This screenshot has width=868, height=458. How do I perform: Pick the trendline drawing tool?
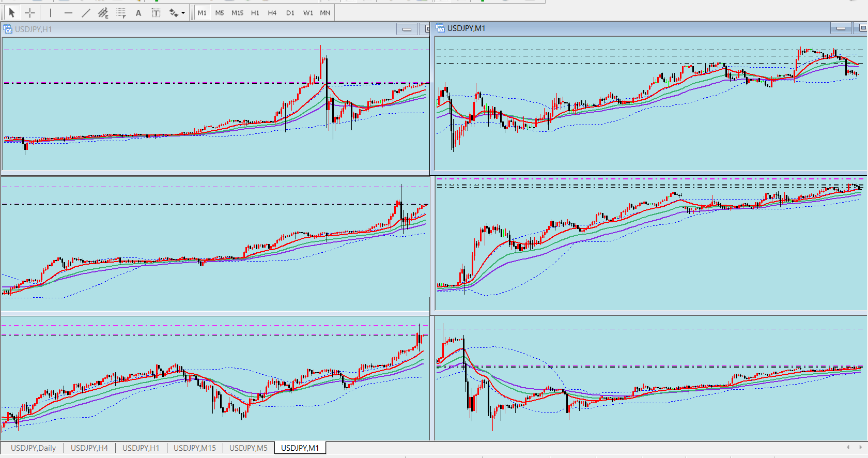(86, 13)
